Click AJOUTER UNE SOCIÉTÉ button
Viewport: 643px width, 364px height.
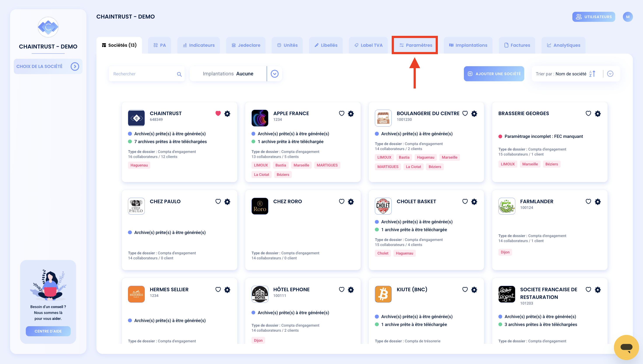point(494,74)
